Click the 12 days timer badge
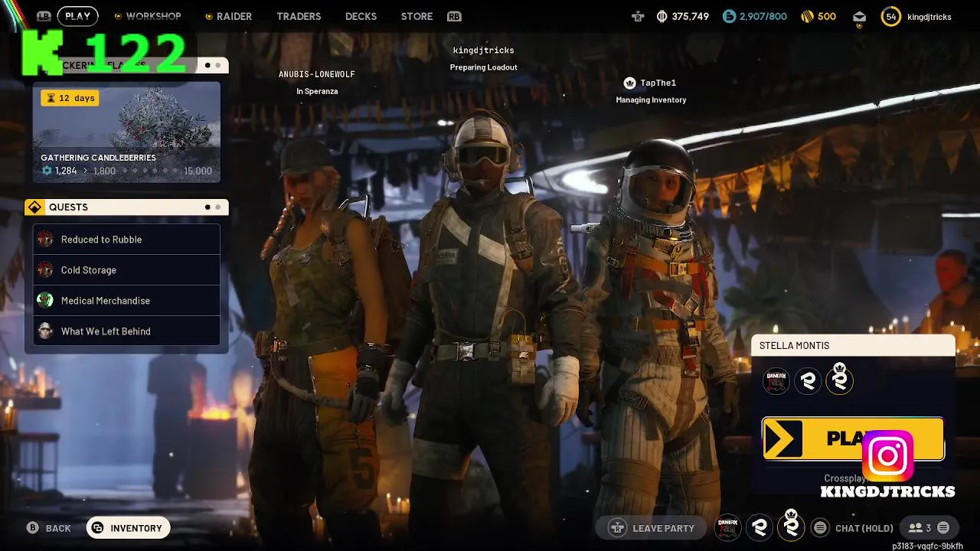 tap(70, 98)
